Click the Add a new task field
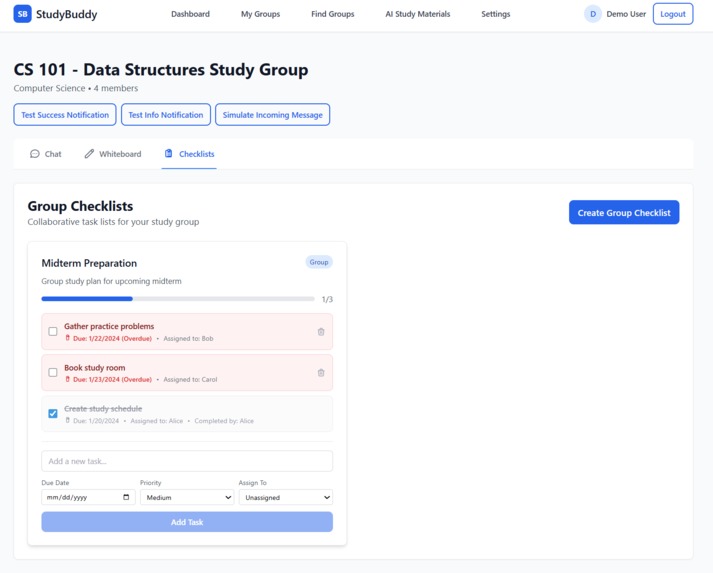 click(187, 461)
